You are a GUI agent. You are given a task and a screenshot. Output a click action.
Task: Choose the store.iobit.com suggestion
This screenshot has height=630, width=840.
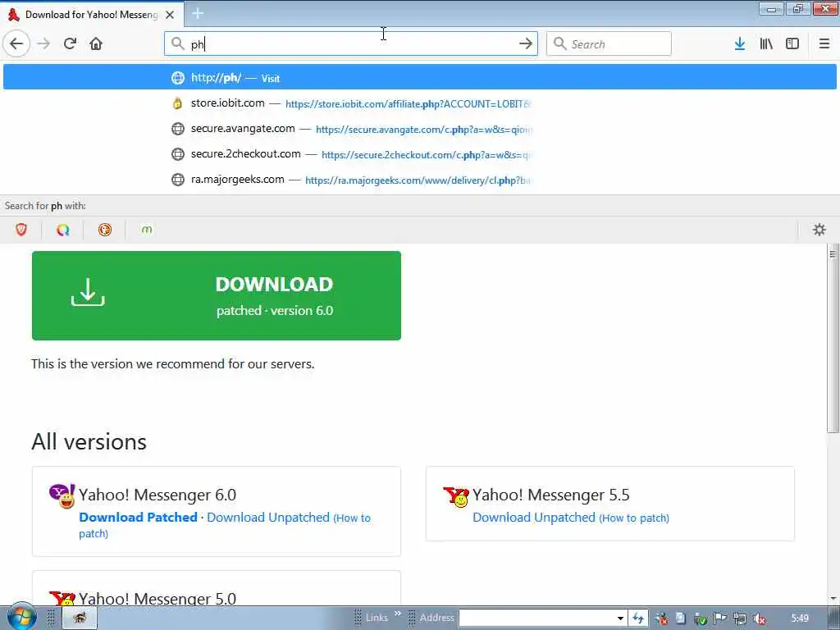[x=419, y=103]
